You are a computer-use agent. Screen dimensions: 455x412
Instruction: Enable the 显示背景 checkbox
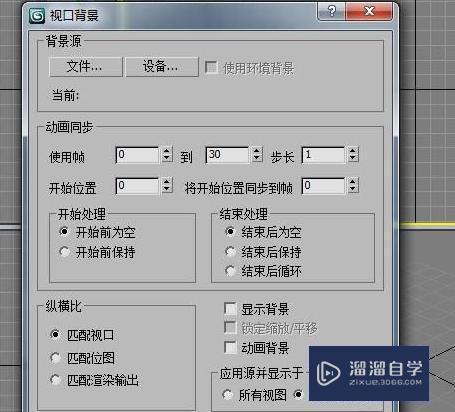[x=230, y=309]
